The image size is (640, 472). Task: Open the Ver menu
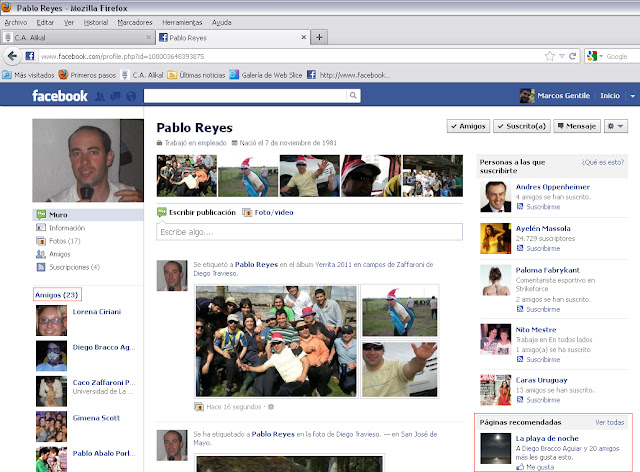69,22
